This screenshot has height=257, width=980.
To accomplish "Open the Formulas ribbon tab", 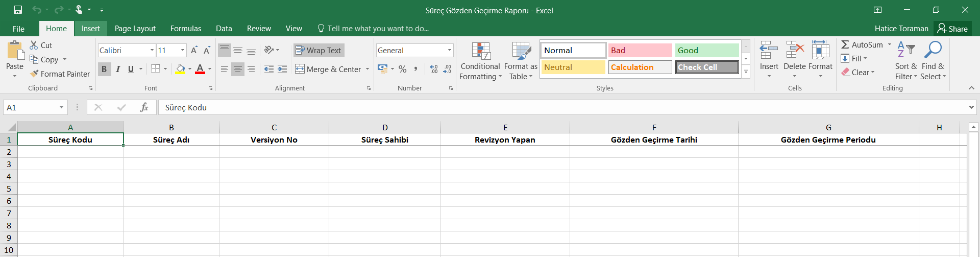I will click(x=186, y=29).
